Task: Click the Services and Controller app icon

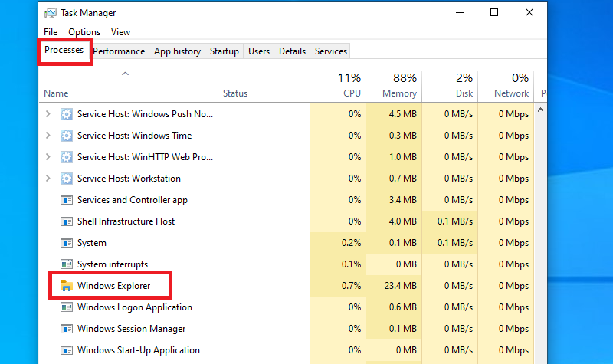Action: pos(67,200)
